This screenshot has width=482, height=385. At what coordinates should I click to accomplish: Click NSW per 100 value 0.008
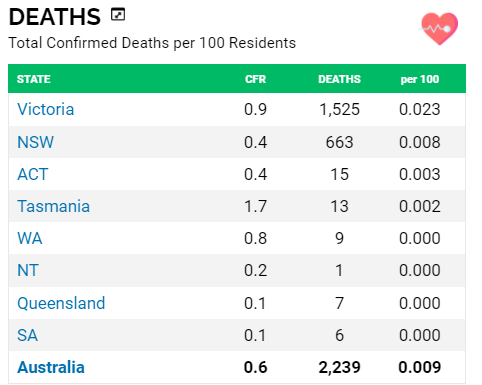(420, 142)
